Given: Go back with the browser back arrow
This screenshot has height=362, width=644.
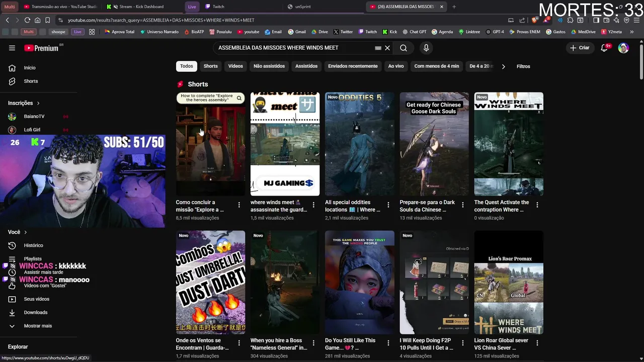Looking at the screenshot, I should (7, 20).
